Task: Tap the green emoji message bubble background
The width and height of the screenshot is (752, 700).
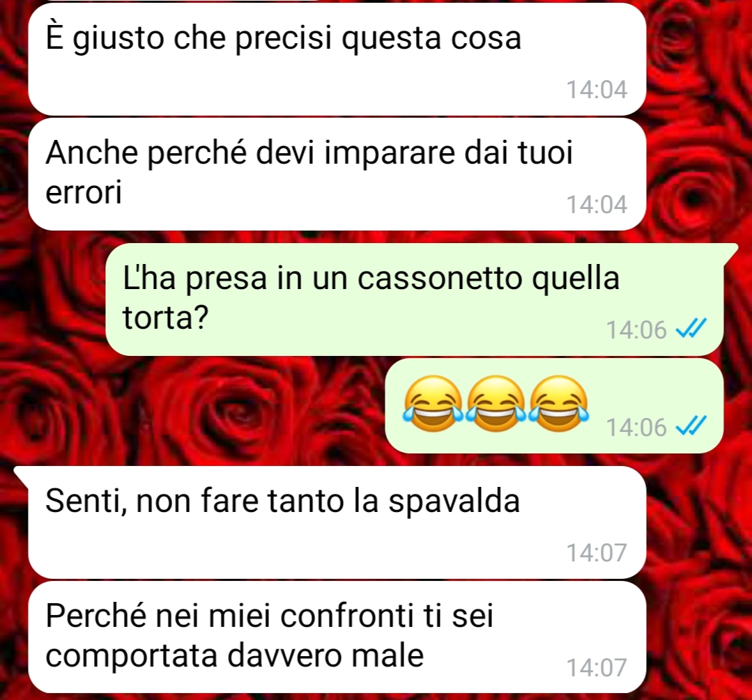Action: tap(554, 405)
